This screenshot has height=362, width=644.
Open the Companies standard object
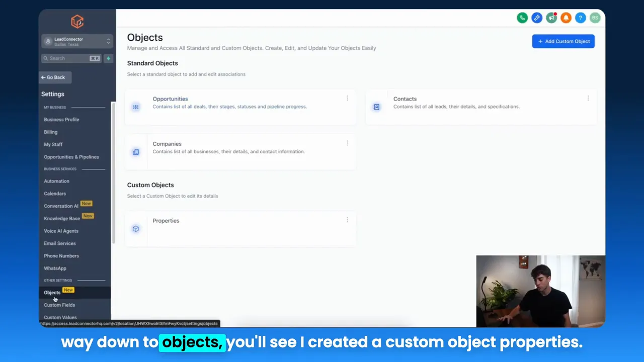tap(240, 152)
